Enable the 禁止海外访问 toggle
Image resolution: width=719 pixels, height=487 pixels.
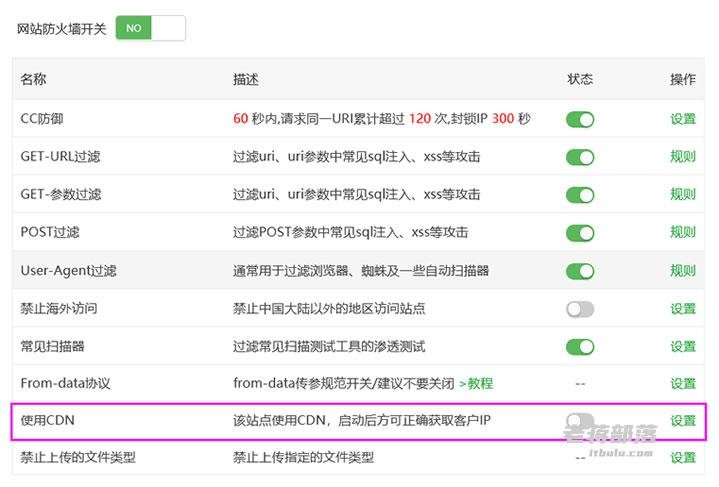[580, 309]
